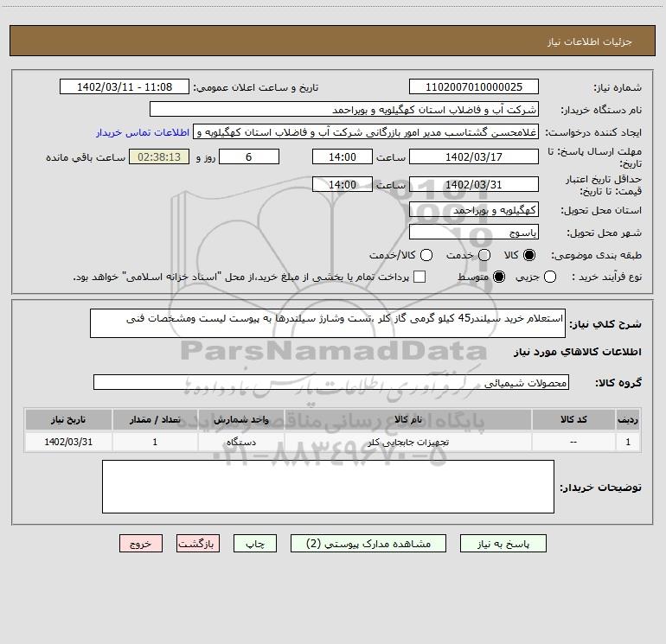Click the تاریخ نیاز column header
666x644 pixels.
[68, 419]
